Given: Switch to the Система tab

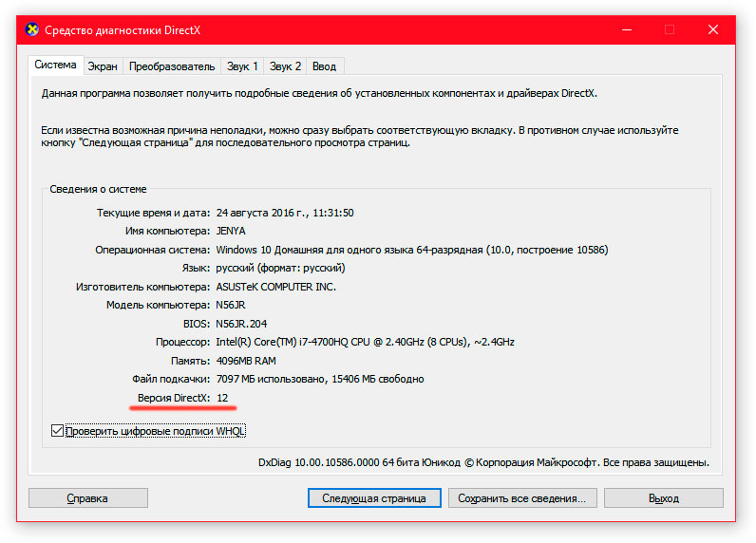Looking at the screenshot, I should [55, 65].
